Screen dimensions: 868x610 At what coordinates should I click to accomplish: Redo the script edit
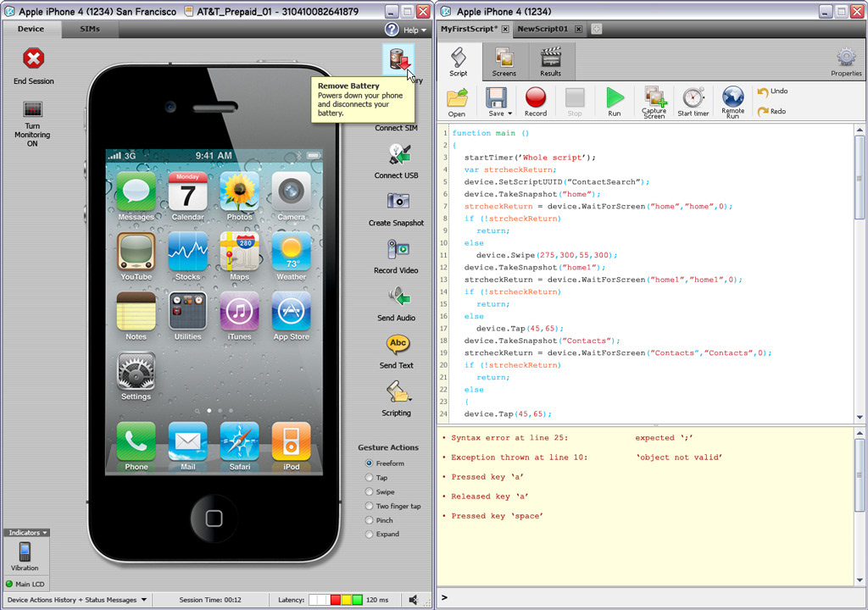pyautogui.click(x=771, y=111)
